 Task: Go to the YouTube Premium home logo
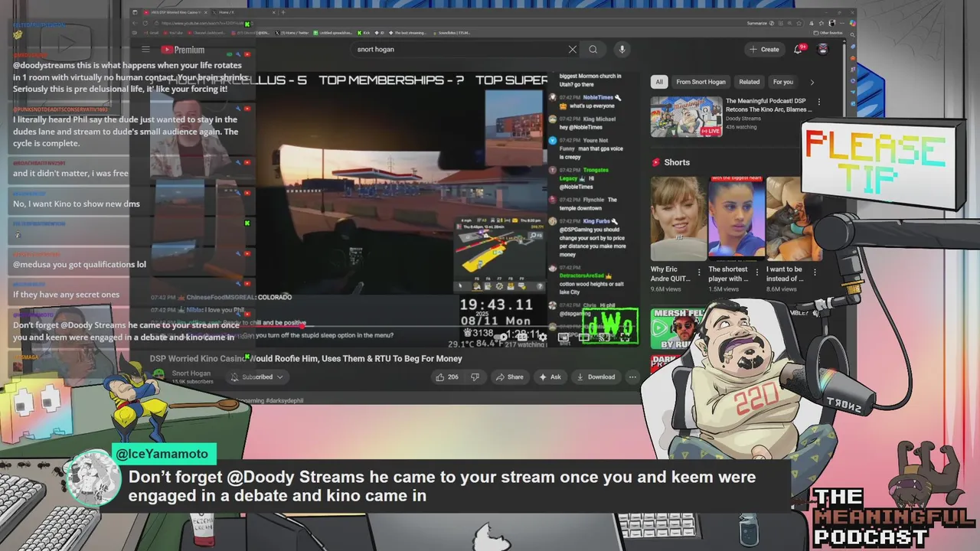[x=182, y=50]
